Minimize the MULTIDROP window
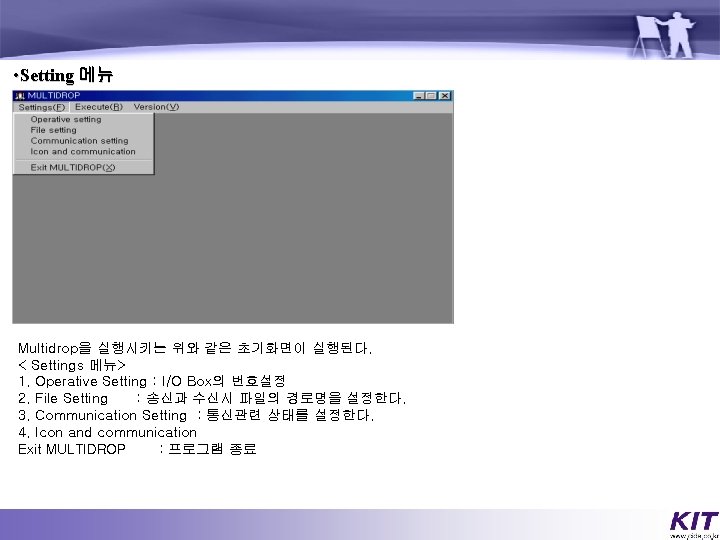Viewport: 720px width, 540px height. pos(418,96)
